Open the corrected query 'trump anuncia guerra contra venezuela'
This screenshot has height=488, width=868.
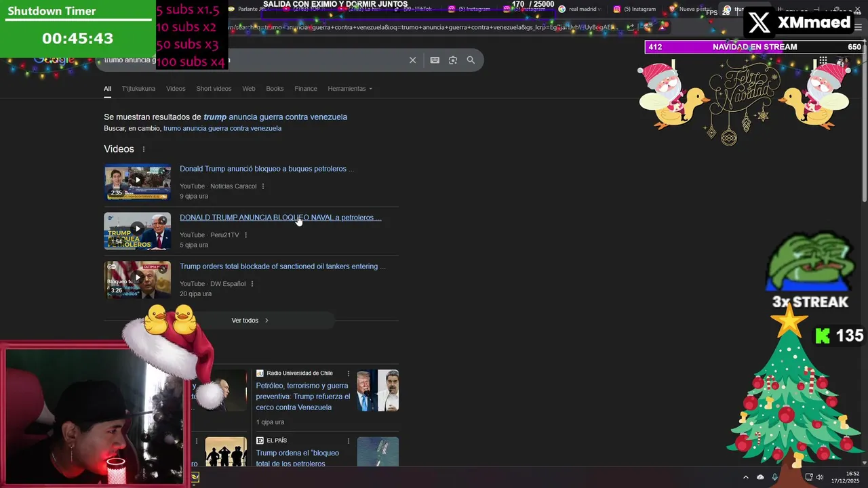click(275, 117)
